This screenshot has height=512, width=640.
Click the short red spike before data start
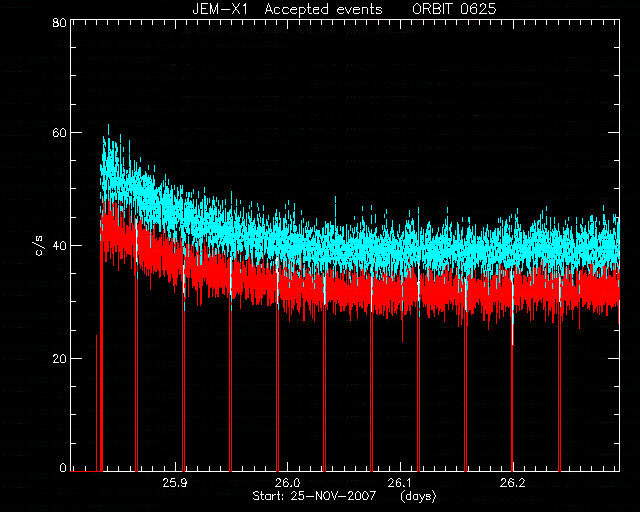[x=97, y=403]
